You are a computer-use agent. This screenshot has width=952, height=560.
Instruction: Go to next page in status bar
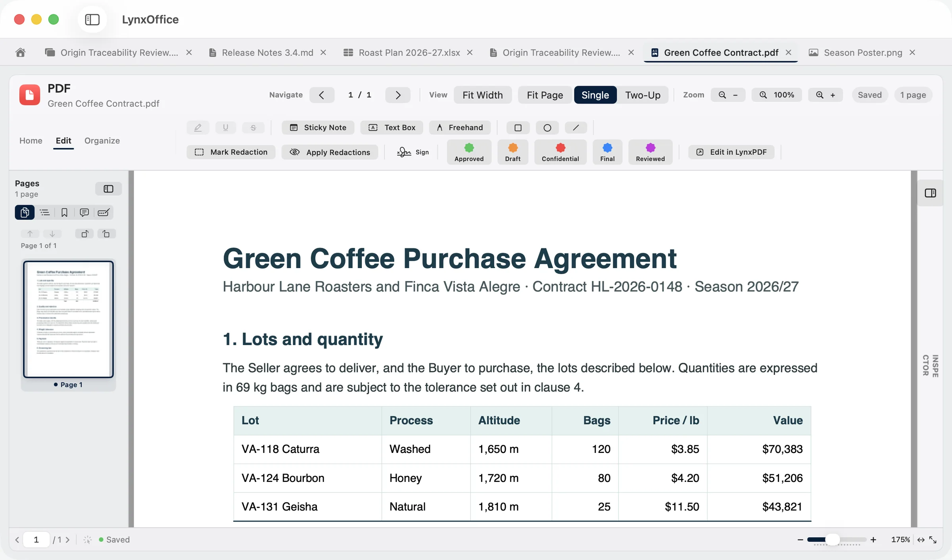pos(67,539)
